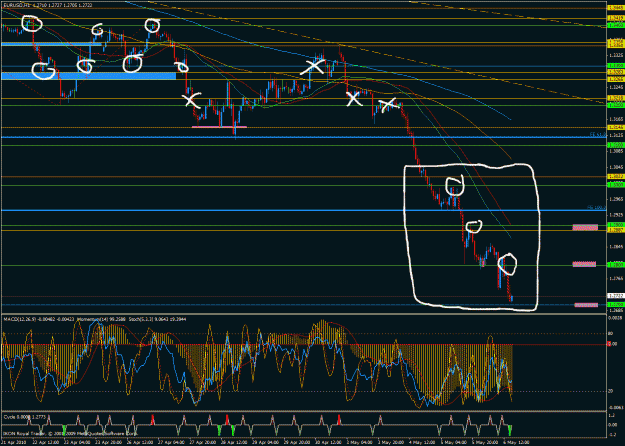Click the 28 Apr 12:00 time axis label

point(234,442)
